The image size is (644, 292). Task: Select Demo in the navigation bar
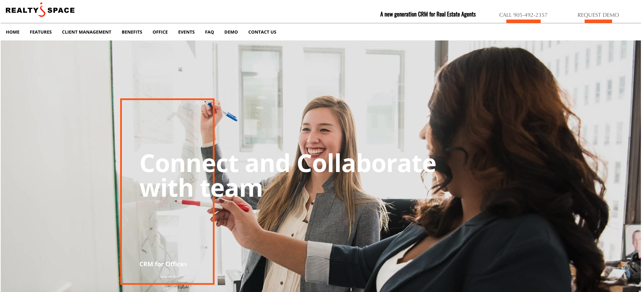(231, 32)
